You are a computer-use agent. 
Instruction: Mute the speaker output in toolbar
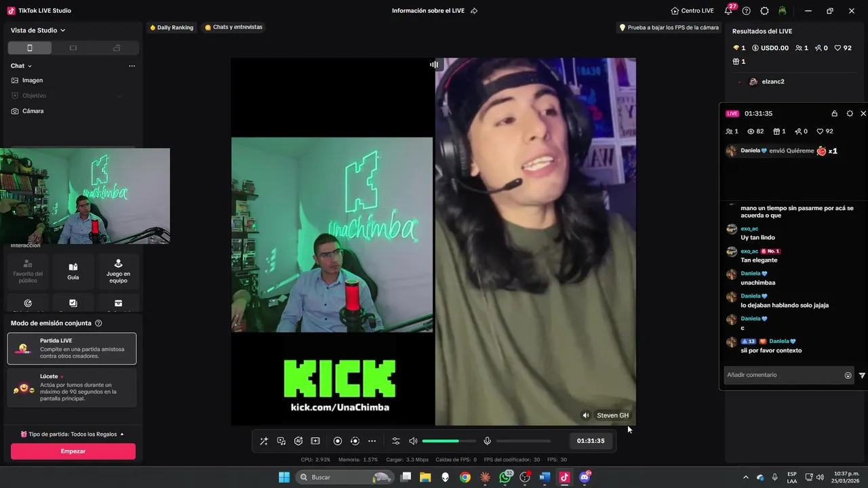click(x=413, y=441)
